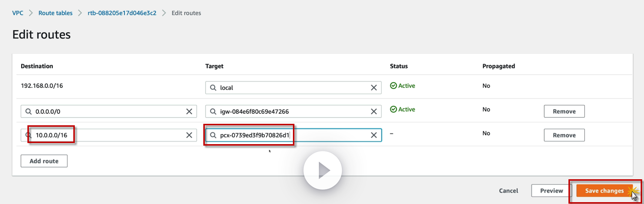Image resolution: width=644 pixels, height=204 pixels.
Task: Add a new route
Action: coord(44,161)
